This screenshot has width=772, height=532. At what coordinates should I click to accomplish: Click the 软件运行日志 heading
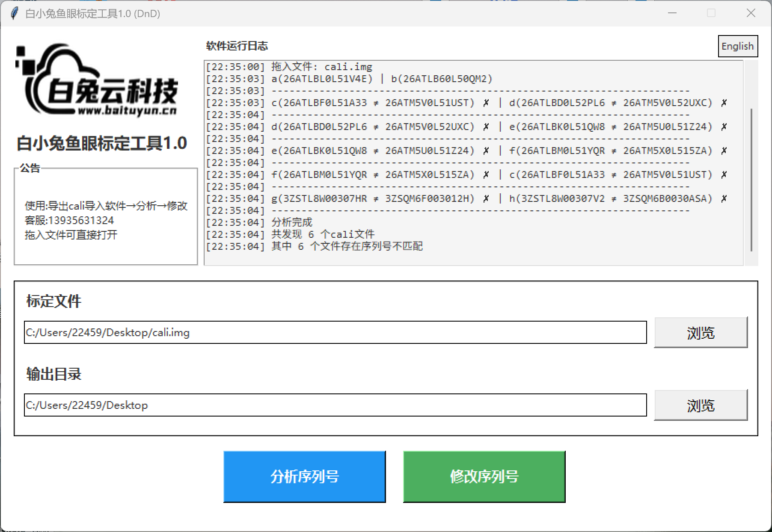(x=237, y=46)
